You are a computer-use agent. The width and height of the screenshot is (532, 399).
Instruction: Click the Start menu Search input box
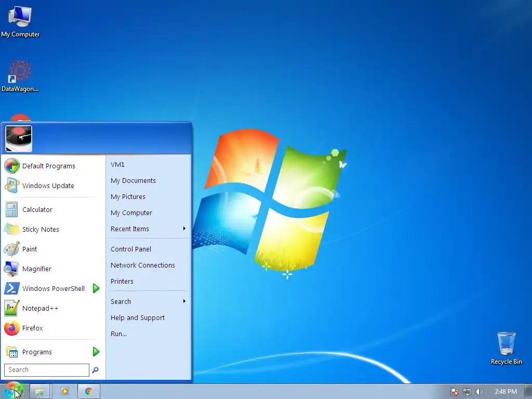tap(47, 370)
